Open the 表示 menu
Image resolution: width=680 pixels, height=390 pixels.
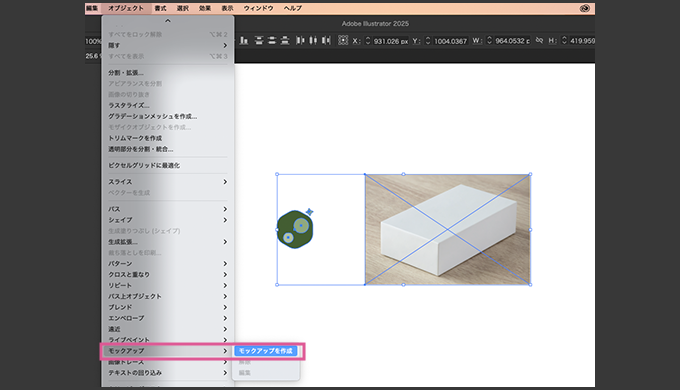pos(227,8)
